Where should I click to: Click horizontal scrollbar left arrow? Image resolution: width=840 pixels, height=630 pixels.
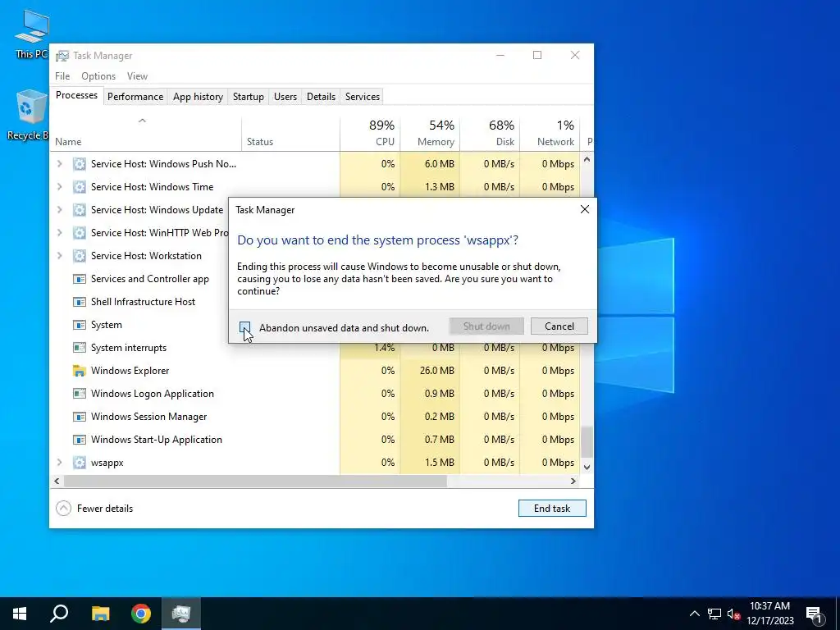(x=57, y=481)
